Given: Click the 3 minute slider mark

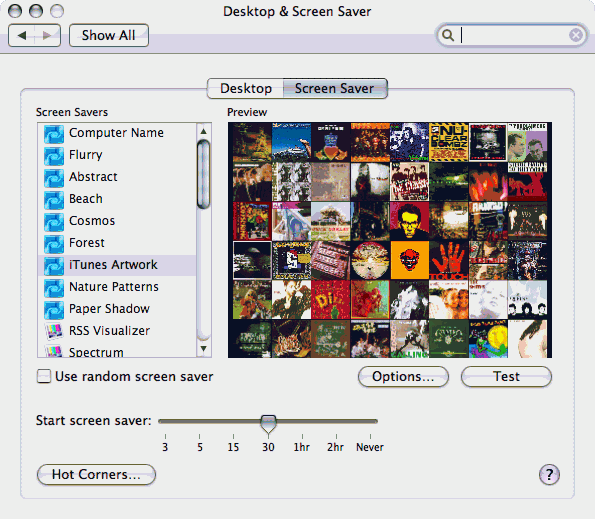Looking at the screenshot, I should [x=165, y=447].
